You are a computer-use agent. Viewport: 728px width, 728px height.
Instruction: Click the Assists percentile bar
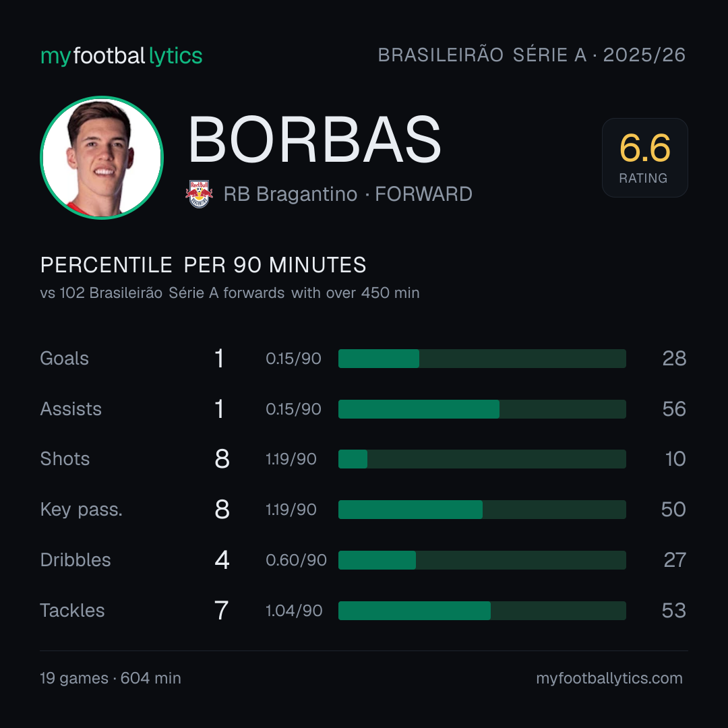pyautogui.click(x=482, y=409)
